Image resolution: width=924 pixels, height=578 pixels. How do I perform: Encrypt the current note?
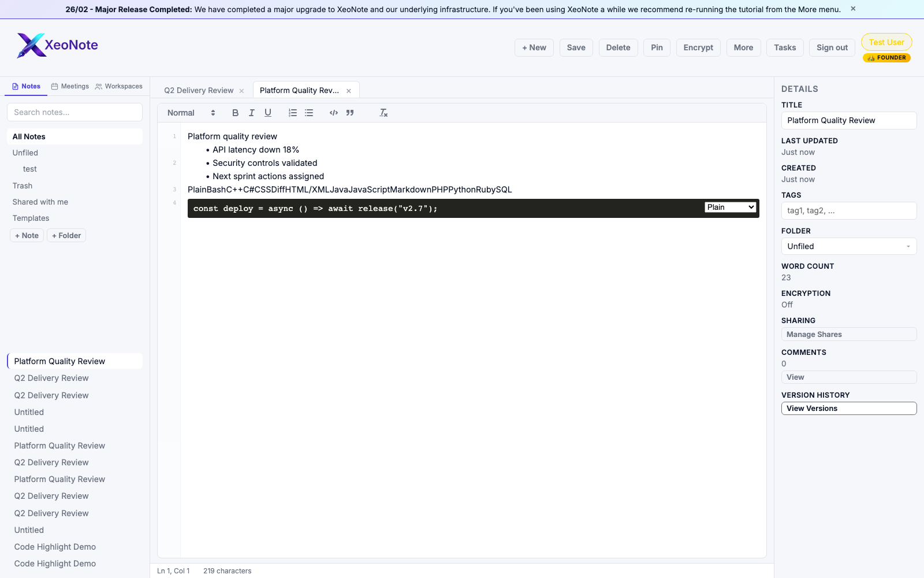[x=698, y=47]
